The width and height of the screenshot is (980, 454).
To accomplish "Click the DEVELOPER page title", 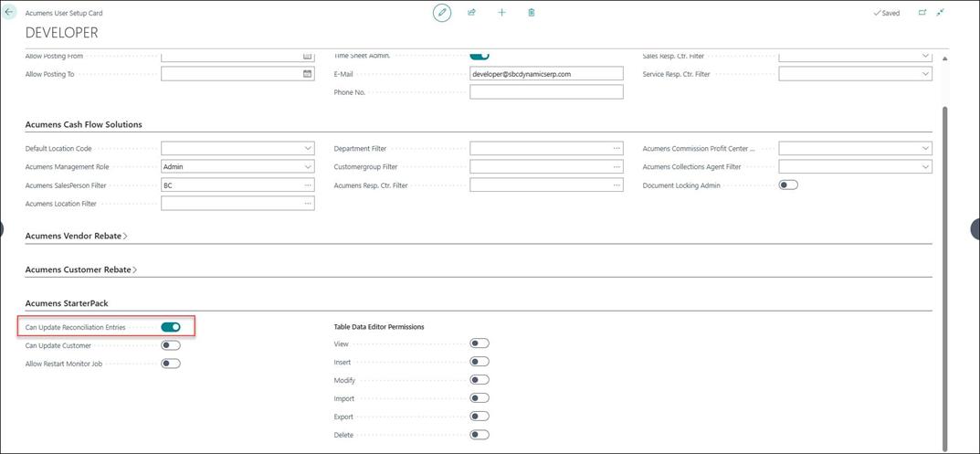I will (x=62, y=33).
